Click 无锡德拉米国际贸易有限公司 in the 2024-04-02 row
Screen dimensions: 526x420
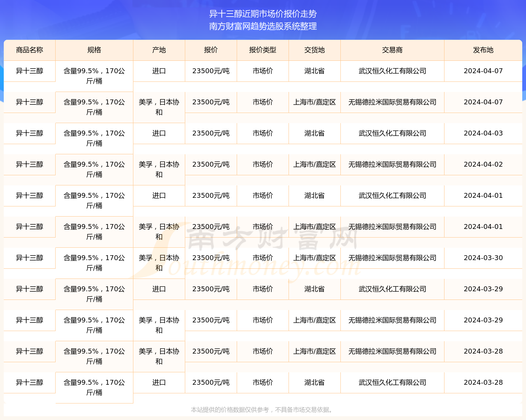(392, 164)
